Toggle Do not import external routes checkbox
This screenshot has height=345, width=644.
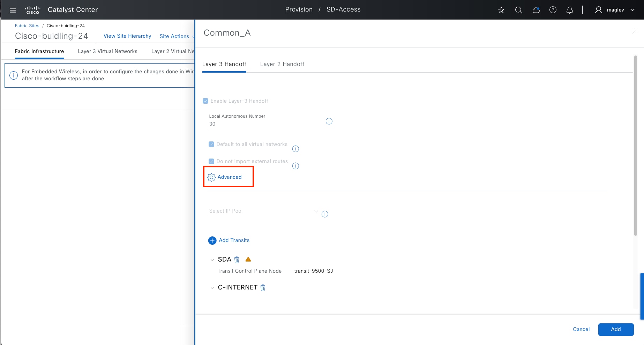pos(211,161)
